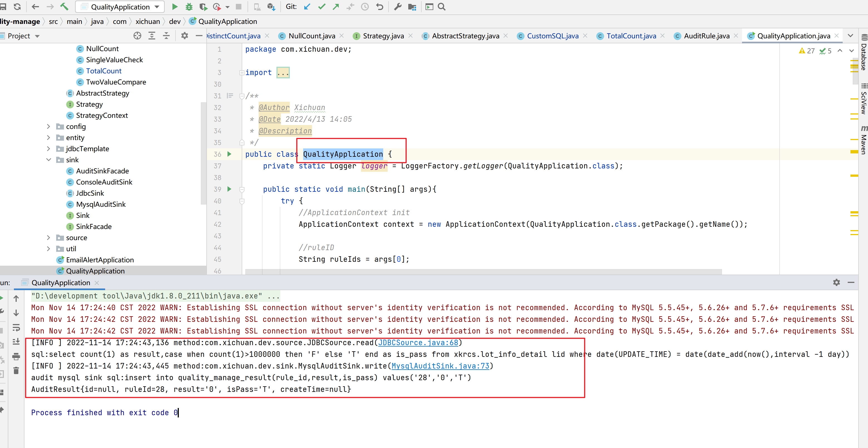Start debugging with the bug icon

click(189, 7)
